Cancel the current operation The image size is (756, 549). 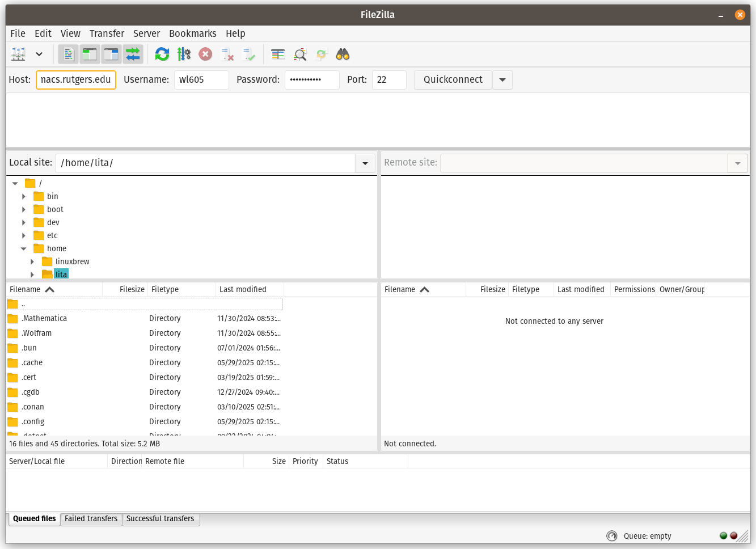pyautogui.click(x=205, y=54)
